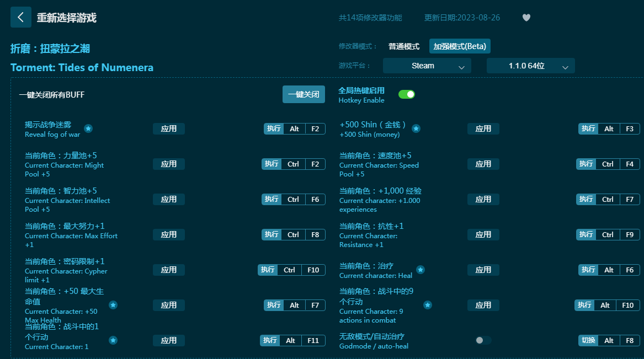Click the back arrow icon
This screenshot has width=644, height=359.
click(x=21, y=17)
